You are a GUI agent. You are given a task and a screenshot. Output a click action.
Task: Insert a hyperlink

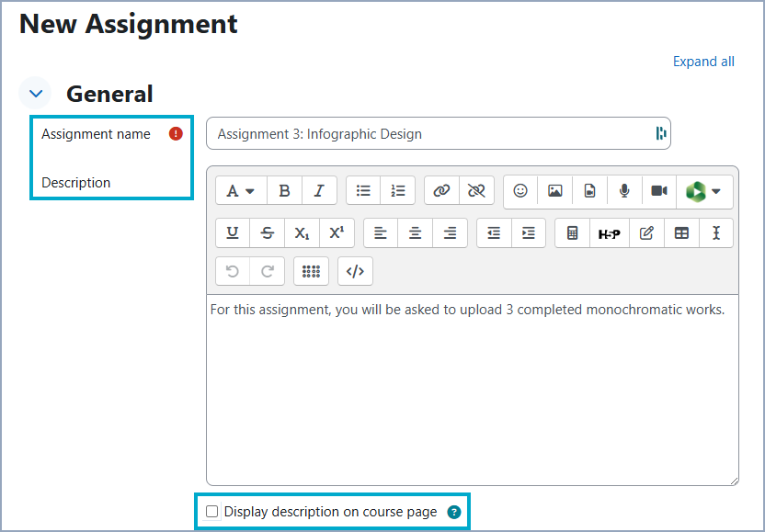441,191
